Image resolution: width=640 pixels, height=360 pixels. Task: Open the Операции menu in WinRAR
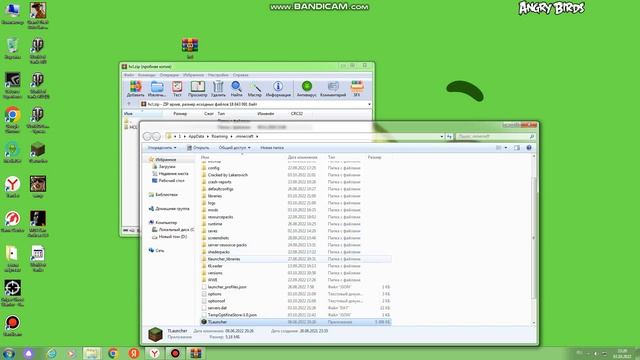[x=169, y=75]
